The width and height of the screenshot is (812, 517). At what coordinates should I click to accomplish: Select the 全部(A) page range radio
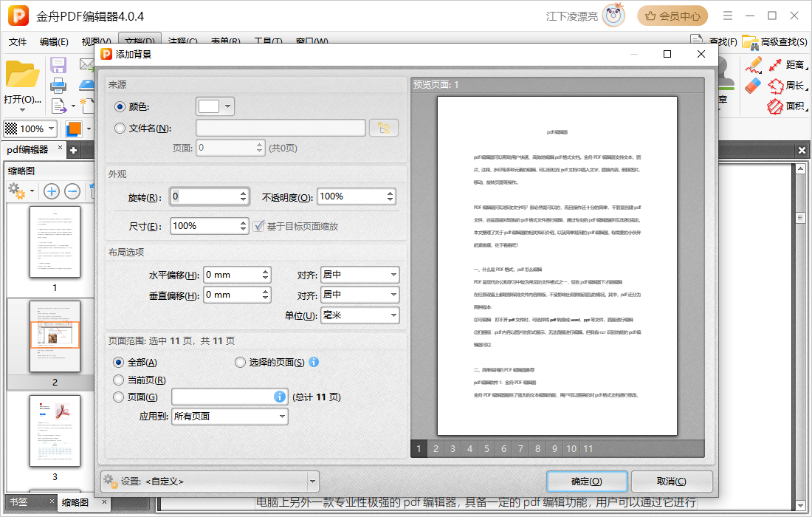pyautogui.click(x=119, y=362)
